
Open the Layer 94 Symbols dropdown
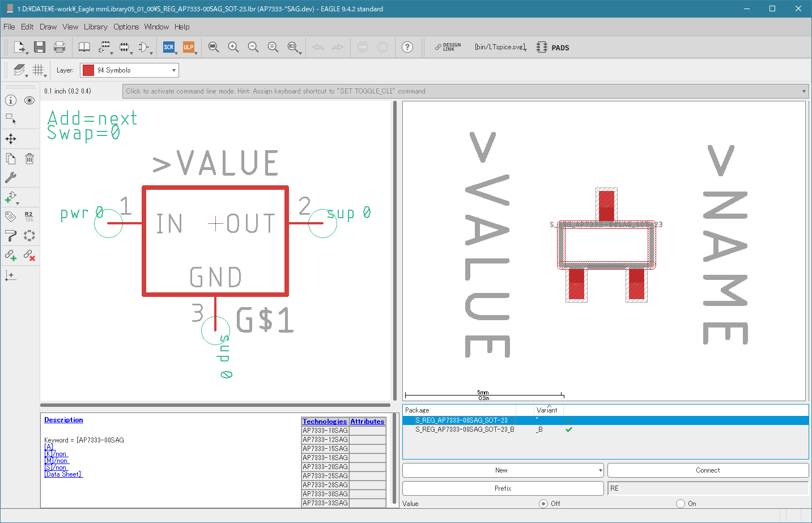click(129, 70)
